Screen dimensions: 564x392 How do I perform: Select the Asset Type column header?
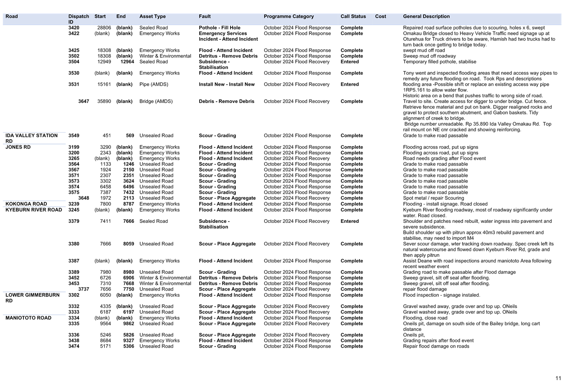[x=152, y=16]
